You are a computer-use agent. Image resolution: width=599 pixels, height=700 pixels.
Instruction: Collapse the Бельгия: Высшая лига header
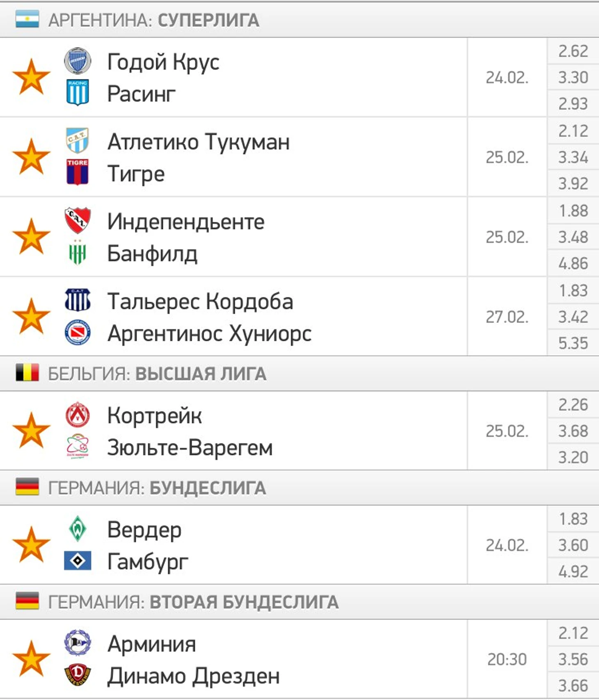(158, 374)
